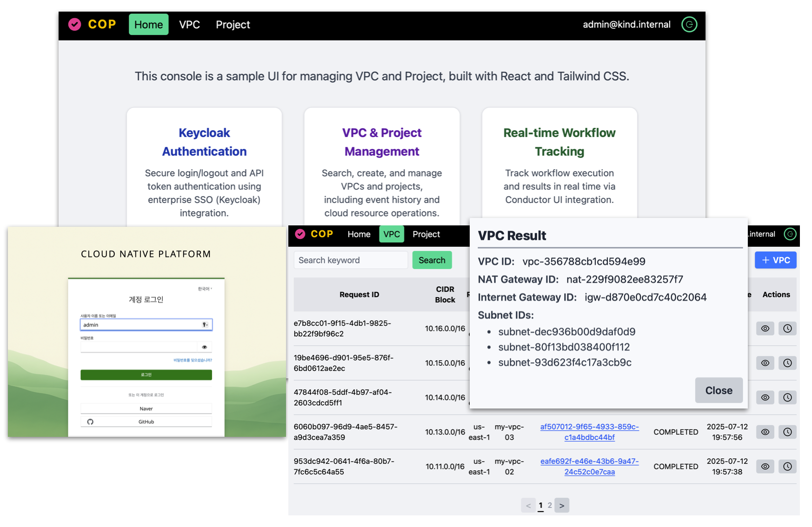Open the green account avatar icon top right
This screenshot has height=527, width=812.
pos(689,24)
